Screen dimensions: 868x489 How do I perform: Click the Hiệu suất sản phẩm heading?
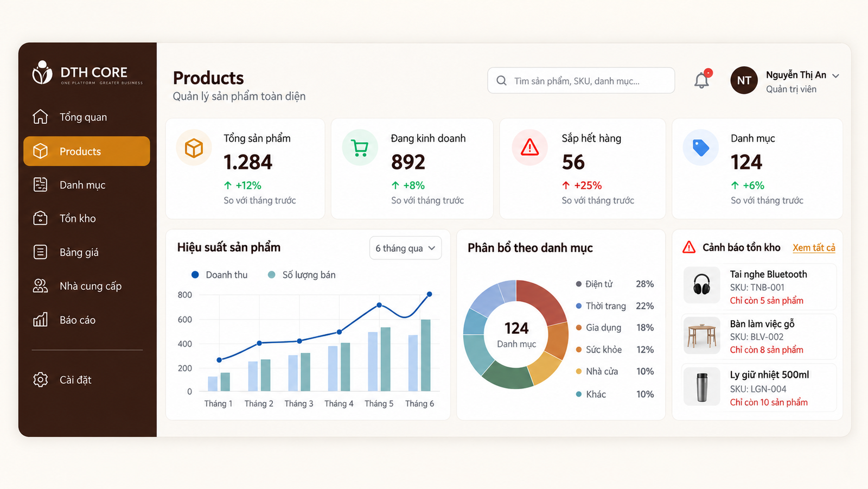point(229,247)
